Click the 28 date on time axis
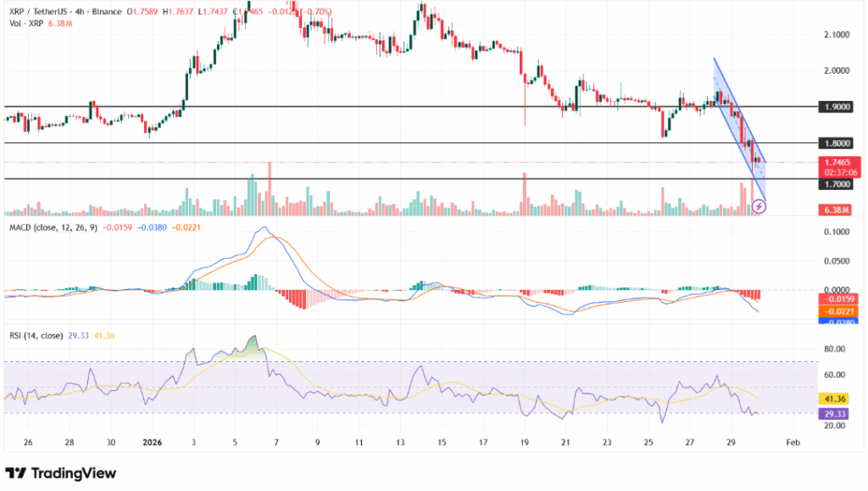The height and width of the screenshot is (491, 868). coord(70,443)
